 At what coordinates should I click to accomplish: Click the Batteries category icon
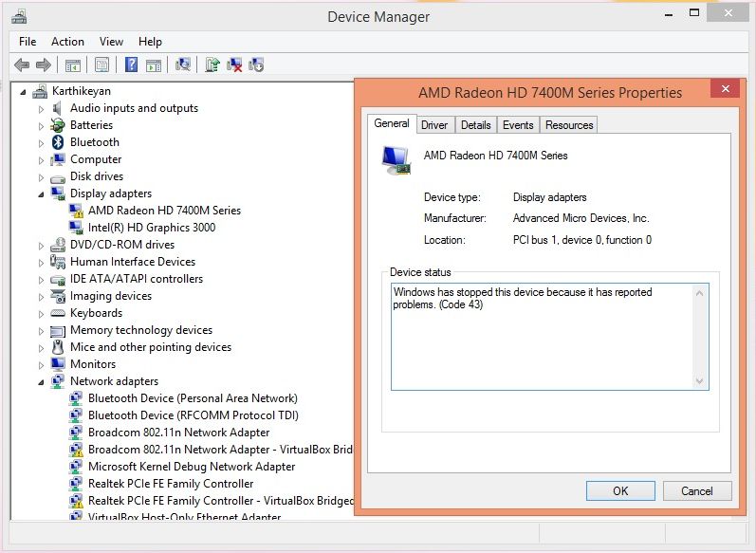[x=58, y=125]
